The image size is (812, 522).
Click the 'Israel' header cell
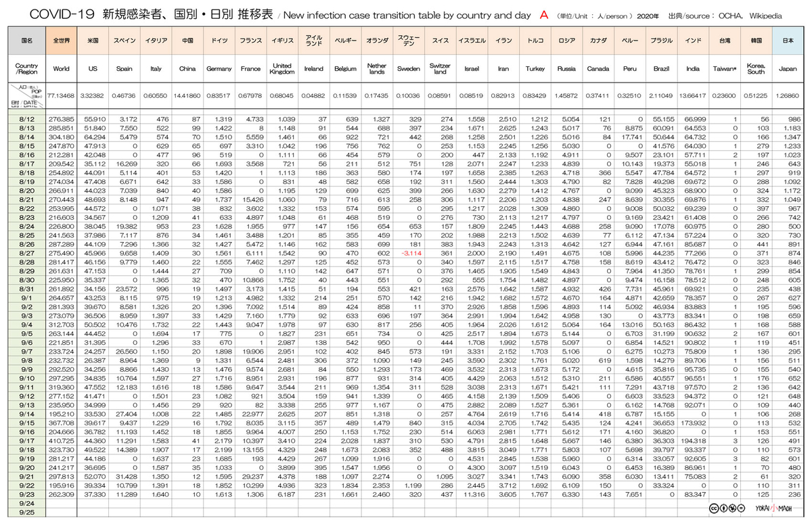click(472, 69)
